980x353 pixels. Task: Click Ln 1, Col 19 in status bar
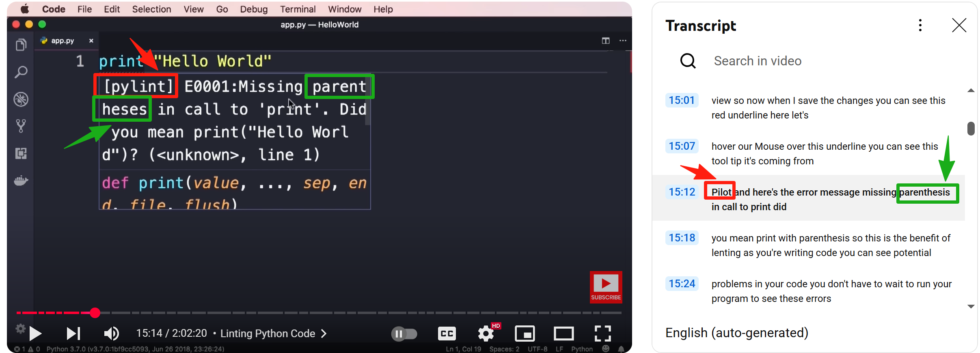point(463,349)
